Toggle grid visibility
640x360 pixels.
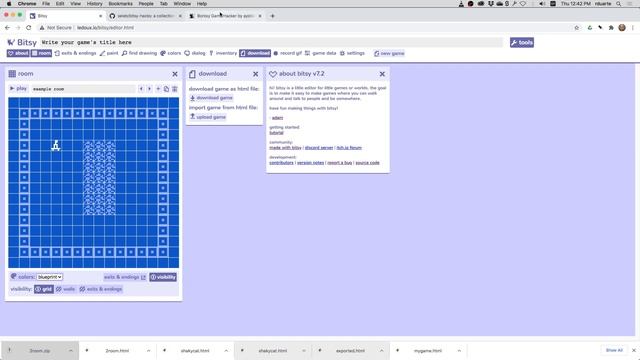pyautogui.click(x=44, y=289)
